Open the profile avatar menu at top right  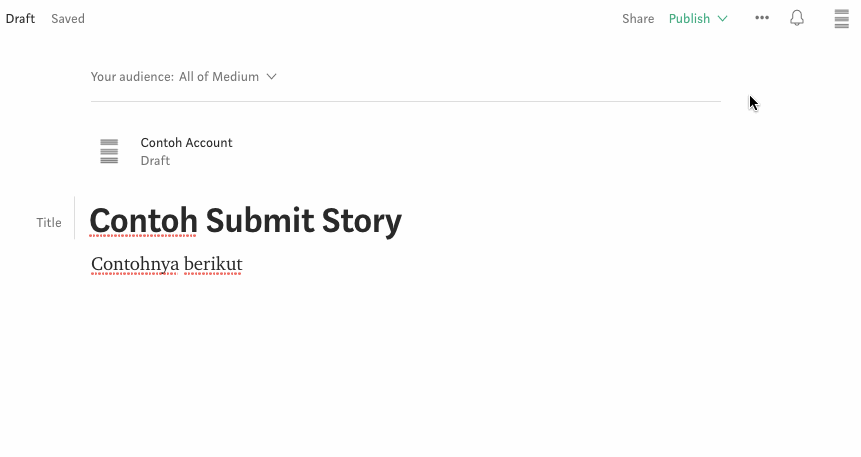point(841,19)
